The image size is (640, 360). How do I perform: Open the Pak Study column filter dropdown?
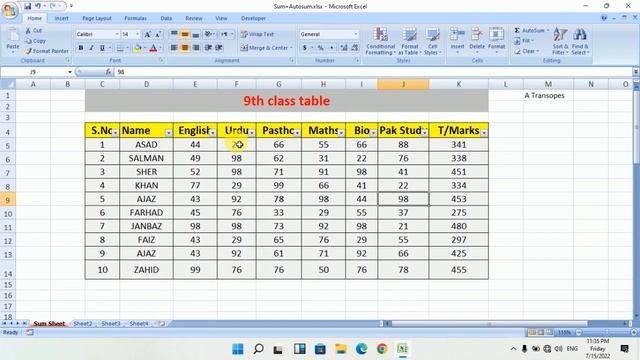pyautogui.click(x=424, y=133)
